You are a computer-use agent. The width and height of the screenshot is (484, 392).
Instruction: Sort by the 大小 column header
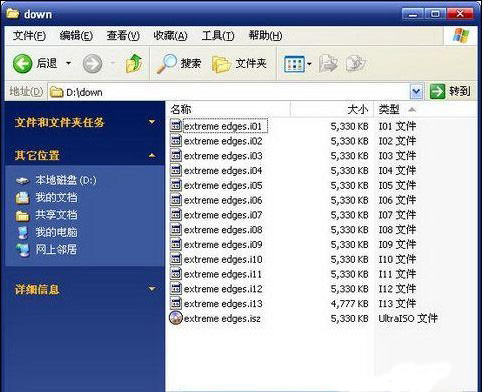click(332, 109)
